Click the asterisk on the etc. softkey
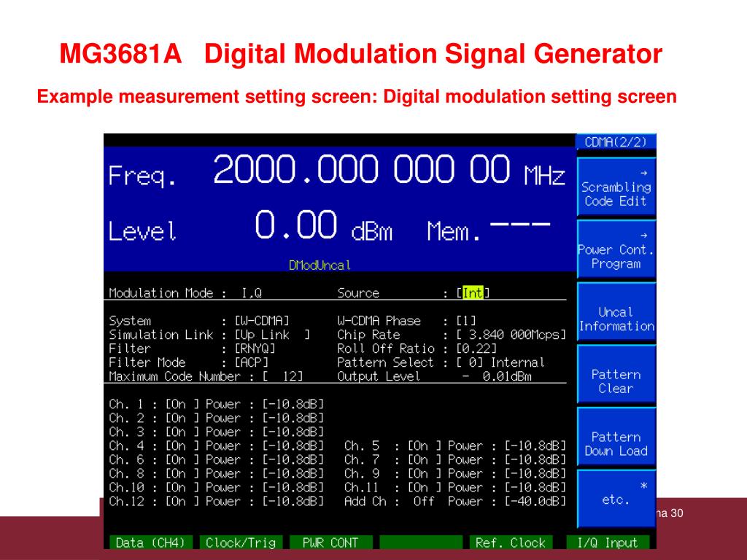Screen dimensions: 747x560 point(644,486)
